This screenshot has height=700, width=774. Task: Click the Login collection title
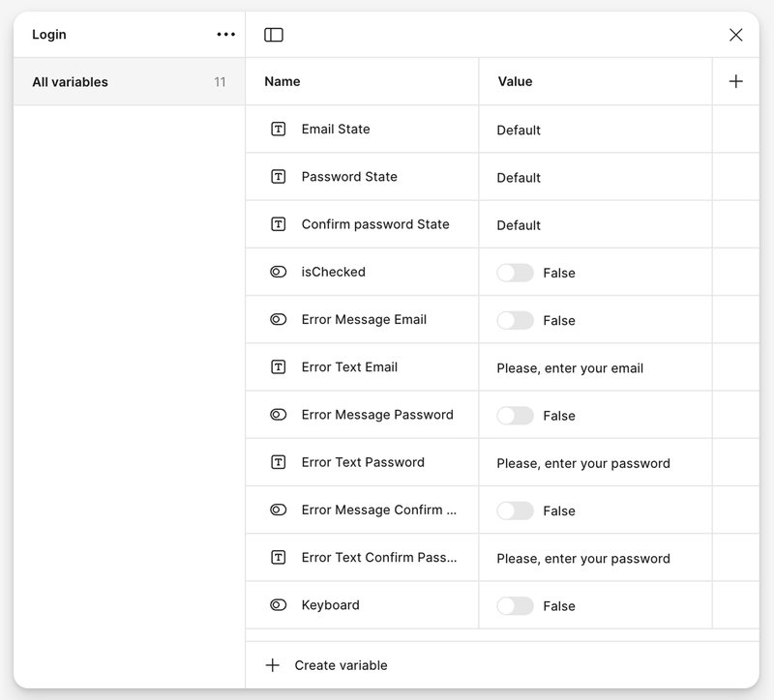pos(49,35)
